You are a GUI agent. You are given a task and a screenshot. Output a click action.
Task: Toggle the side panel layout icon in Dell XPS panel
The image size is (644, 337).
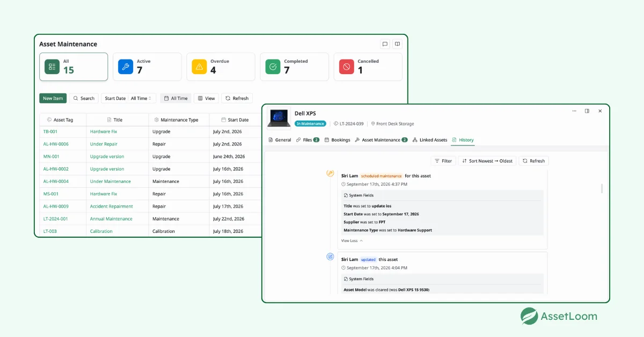pos(587,111)
